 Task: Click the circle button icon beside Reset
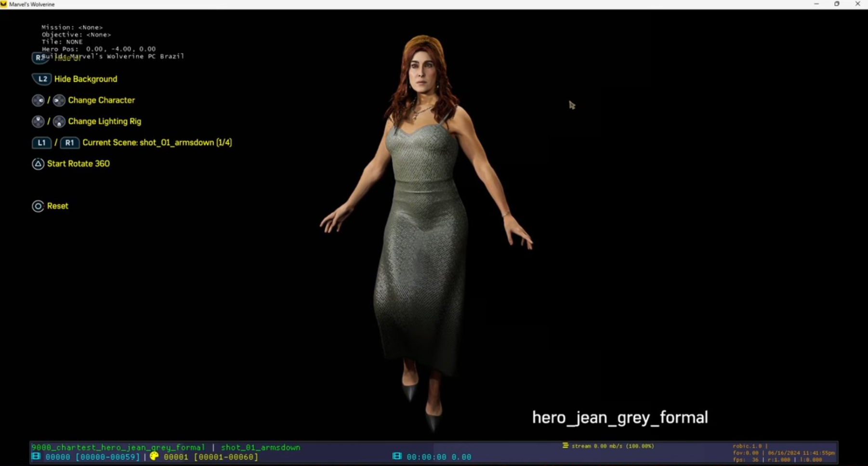tap(38, 206)
